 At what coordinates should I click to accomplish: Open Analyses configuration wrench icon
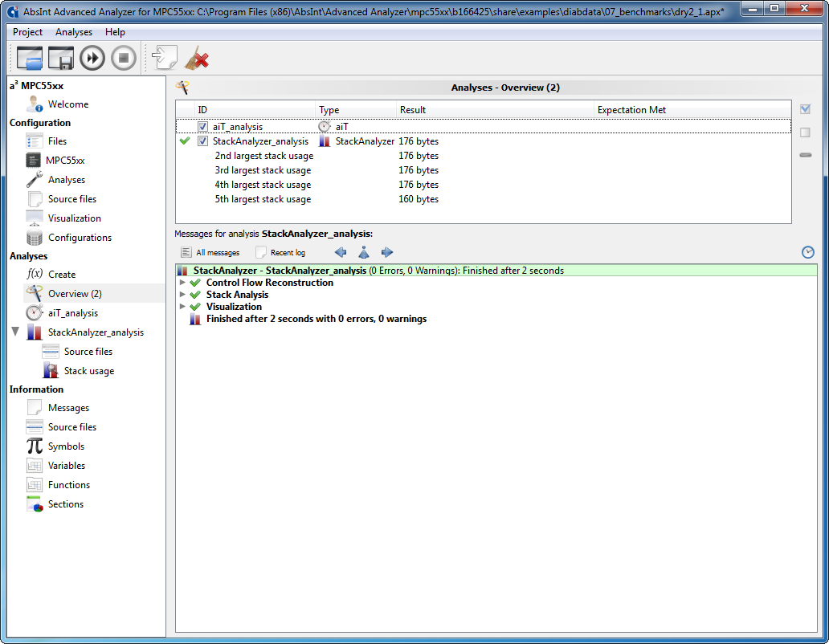click(35, 180)
